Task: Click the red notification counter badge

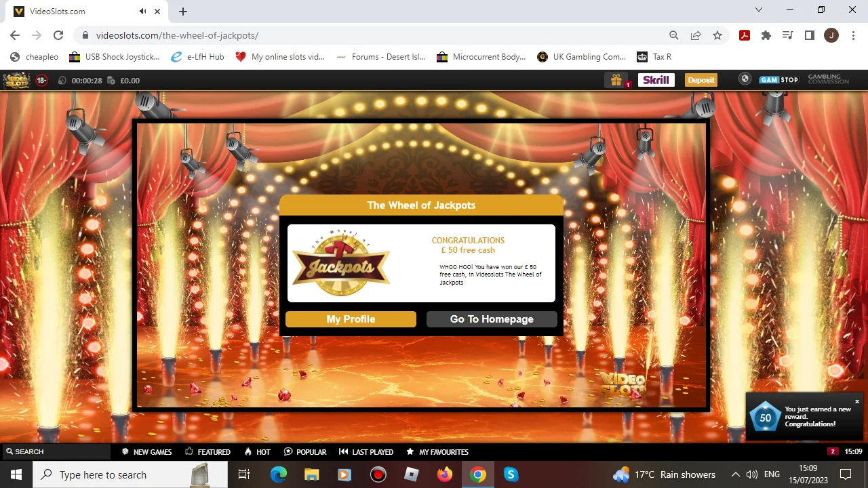Action: pos(833,451)
